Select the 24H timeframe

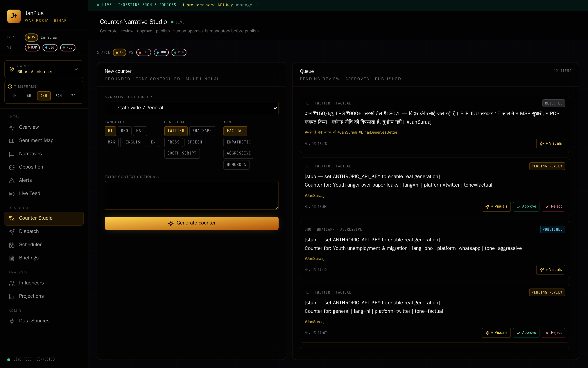click(44, 96)
